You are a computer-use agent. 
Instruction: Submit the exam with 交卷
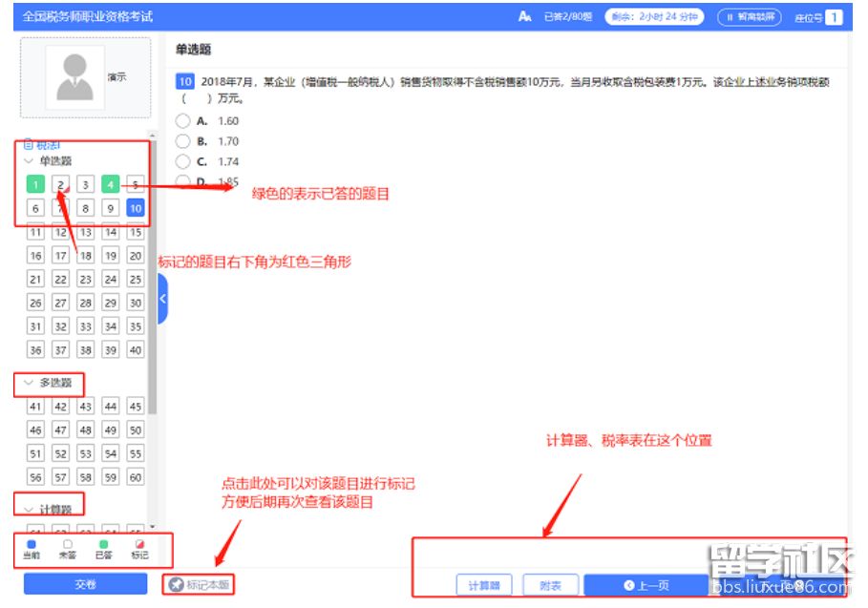pos(86,584)
